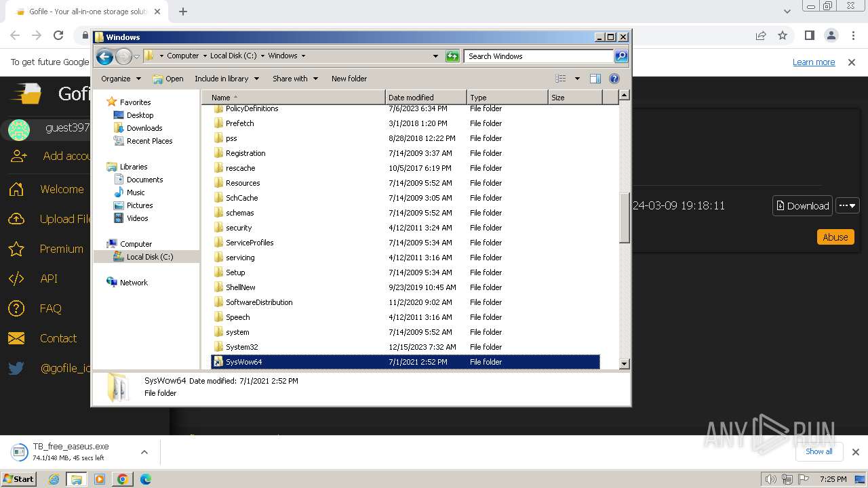This screenshot has width=868, height=488.
Task: Click the Start button
Action: (x=18, y=479)
